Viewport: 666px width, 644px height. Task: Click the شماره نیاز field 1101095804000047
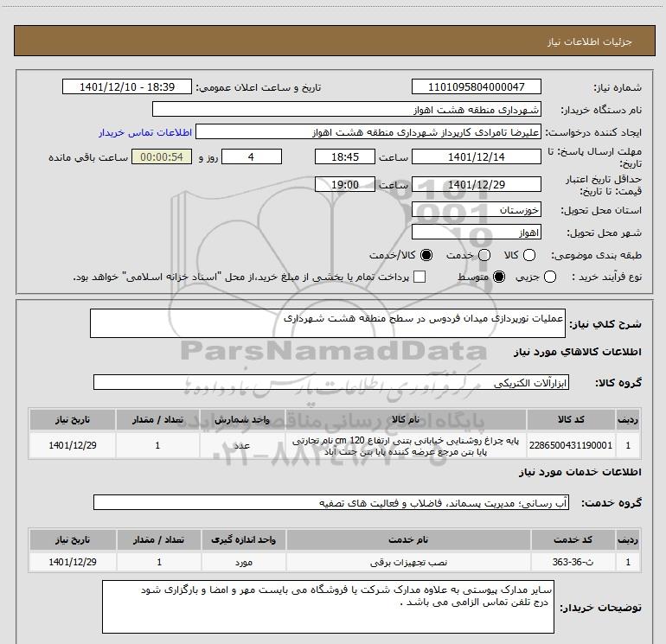point(476,86)
